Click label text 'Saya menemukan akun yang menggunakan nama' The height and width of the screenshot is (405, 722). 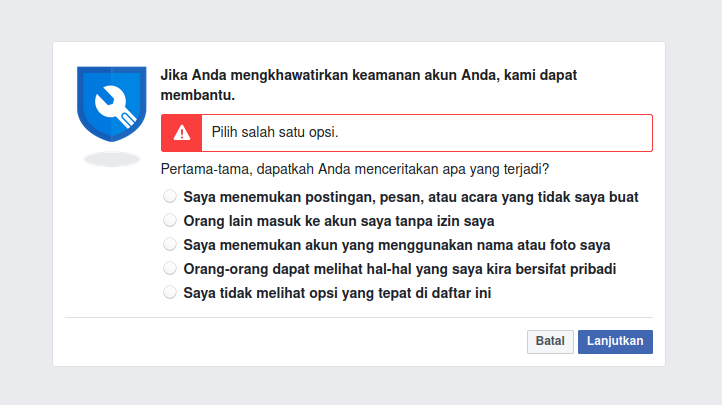click(396, 245)
